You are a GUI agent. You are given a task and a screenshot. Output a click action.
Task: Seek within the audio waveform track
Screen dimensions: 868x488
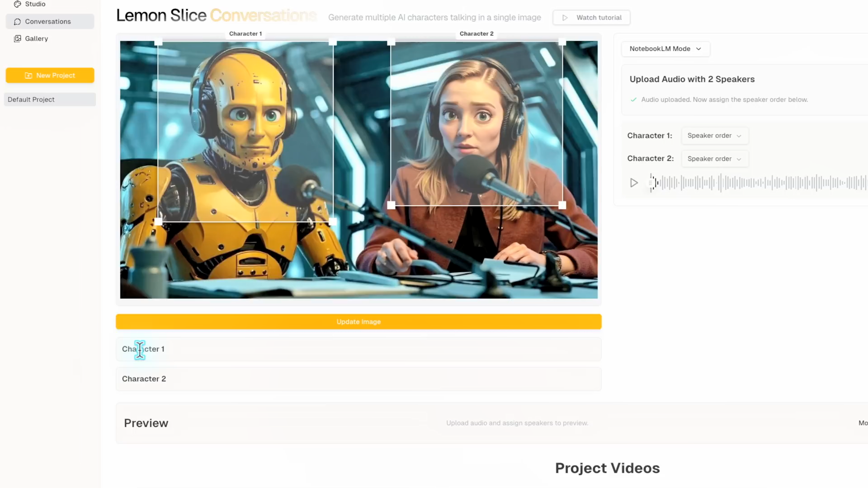pos(759,183)
